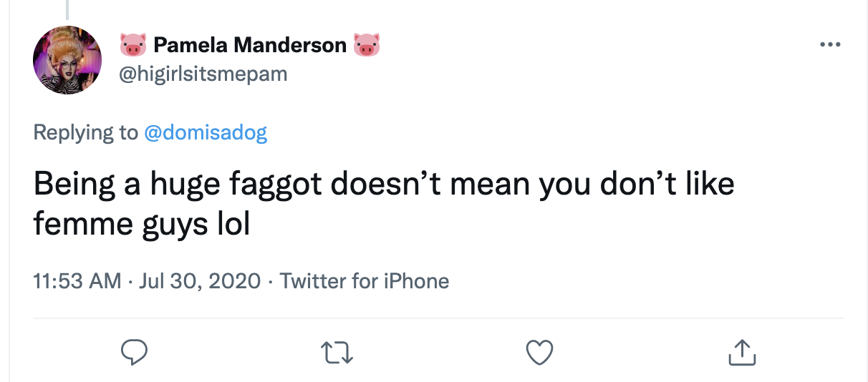Viewport: 868px width, 382px height.
Task: Open the share tweet icon
Action: coord(741,351)
